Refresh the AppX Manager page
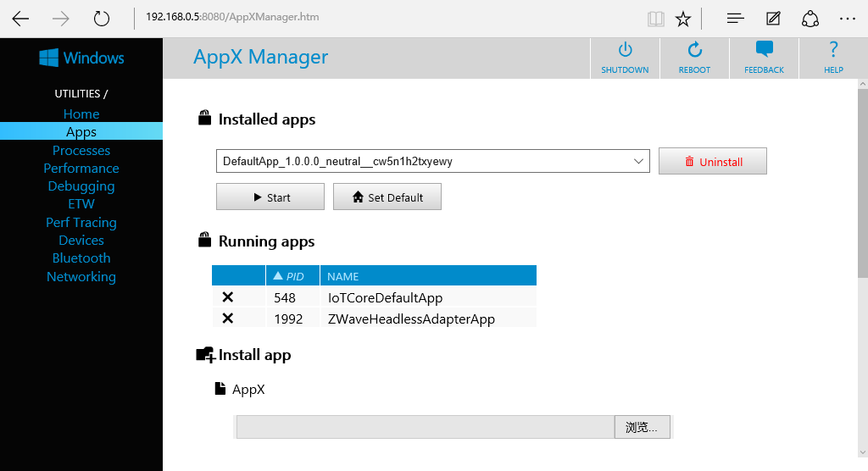This screenshot has width=868, height=471. pyautogui.click(x=102, y=19)
